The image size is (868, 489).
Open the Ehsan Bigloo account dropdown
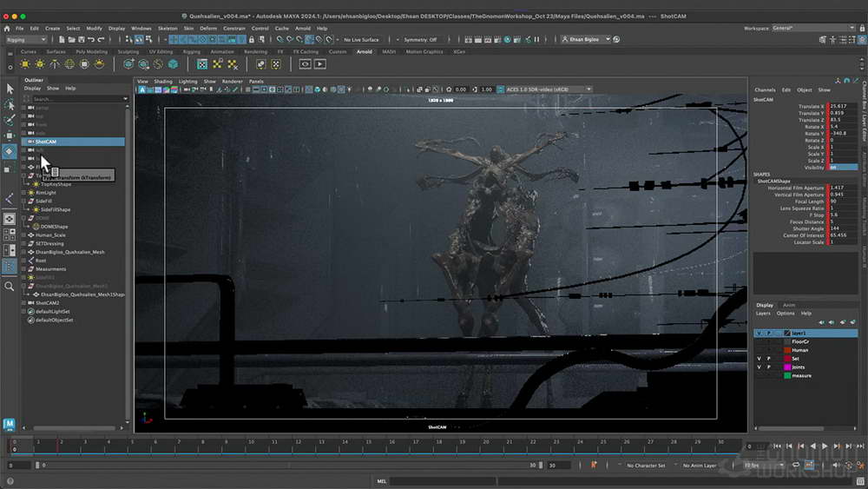click(x=586, y=40)
